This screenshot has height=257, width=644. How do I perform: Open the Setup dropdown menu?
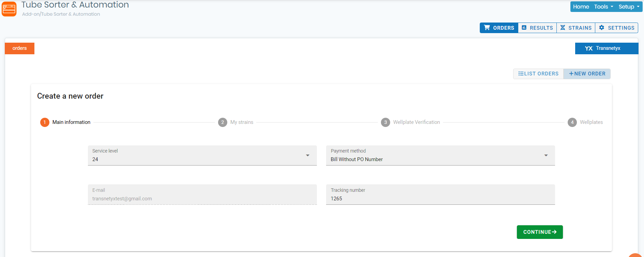pyautogui.click(x=629, y=7)
